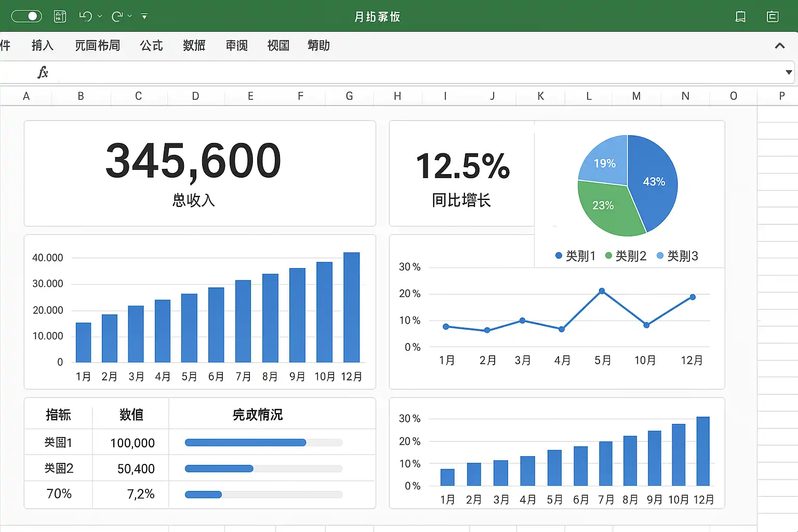Select the column H header
Image resolution: width=798 pixels, height=532 pixels.
point(397,96)
